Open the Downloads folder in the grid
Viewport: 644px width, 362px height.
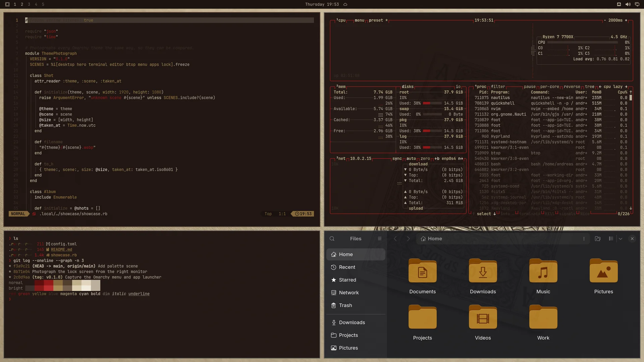pos(483,271)
